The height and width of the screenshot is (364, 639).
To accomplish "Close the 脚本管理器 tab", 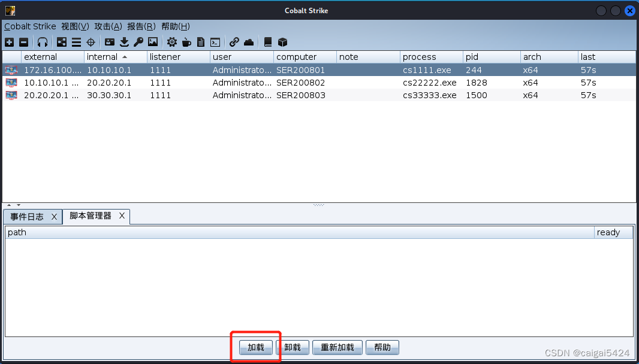I will [x=122, y=216].
